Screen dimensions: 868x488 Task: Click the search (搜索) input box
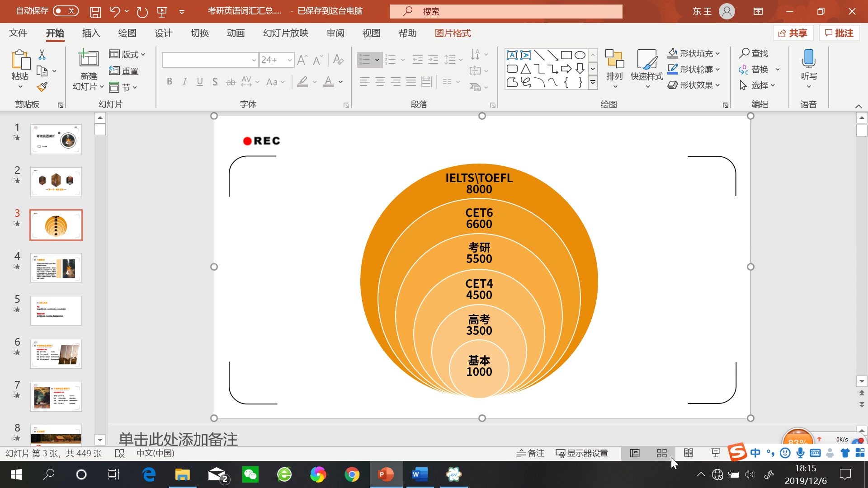click(506, 11)
